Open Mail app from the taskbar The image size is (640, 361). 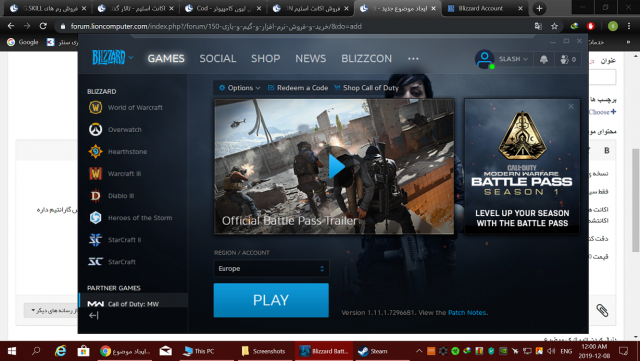[x=165, y=351]
